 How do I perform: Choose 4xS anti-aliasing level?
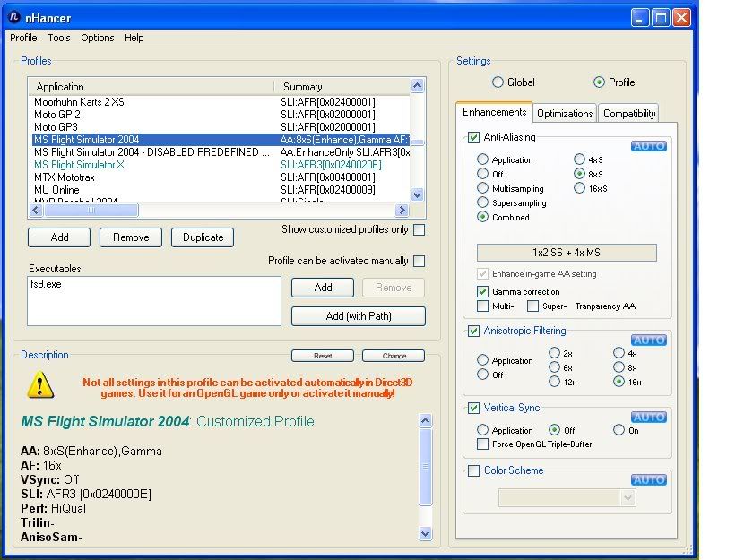pyautogui.click(x=579, y=159)
